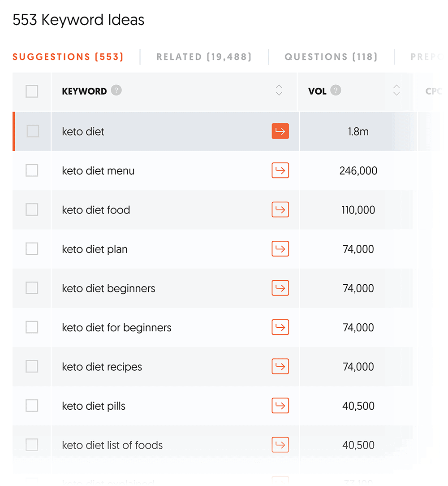Open the help tooltip beside KEYWORD header
Viewport: 448px width, 486px height.
pyautogui.click(x=116, y=90)
